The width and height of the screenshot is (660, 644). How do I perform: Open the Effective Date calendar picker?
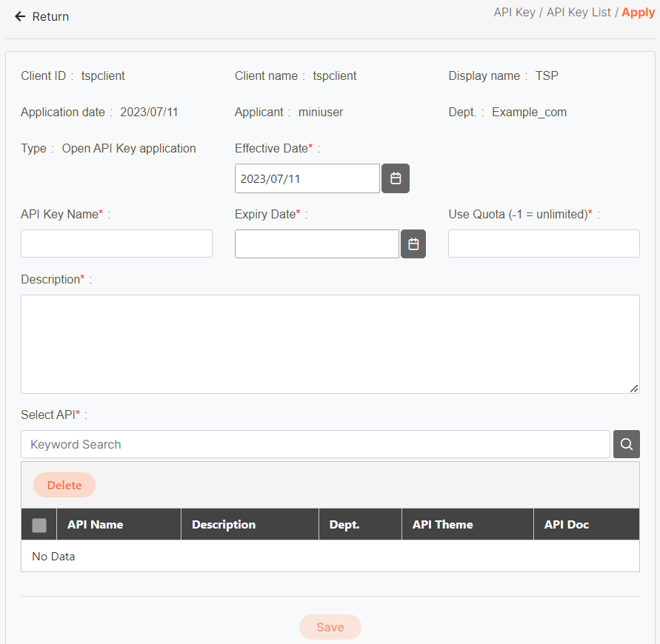396,178
